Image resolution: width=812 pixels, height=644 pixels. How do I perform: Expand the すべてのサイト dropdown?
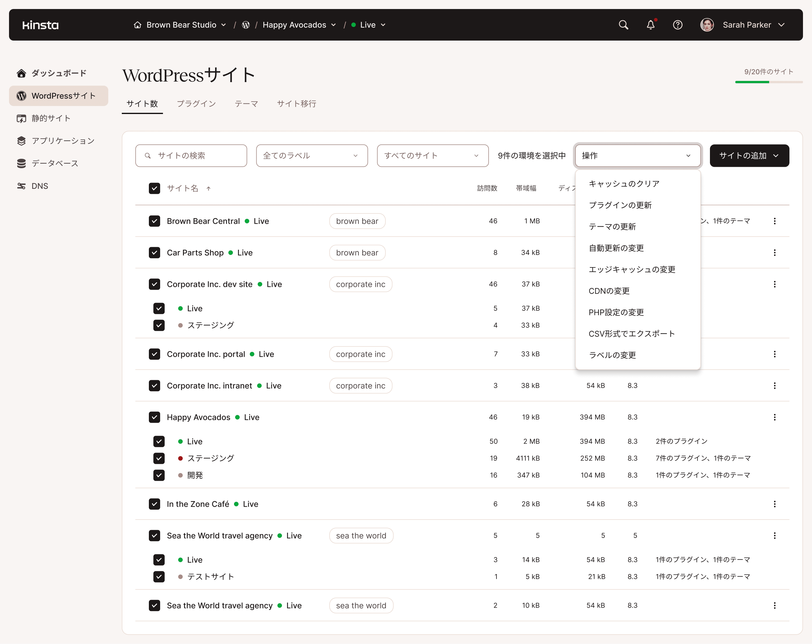(x=432, y=156)
